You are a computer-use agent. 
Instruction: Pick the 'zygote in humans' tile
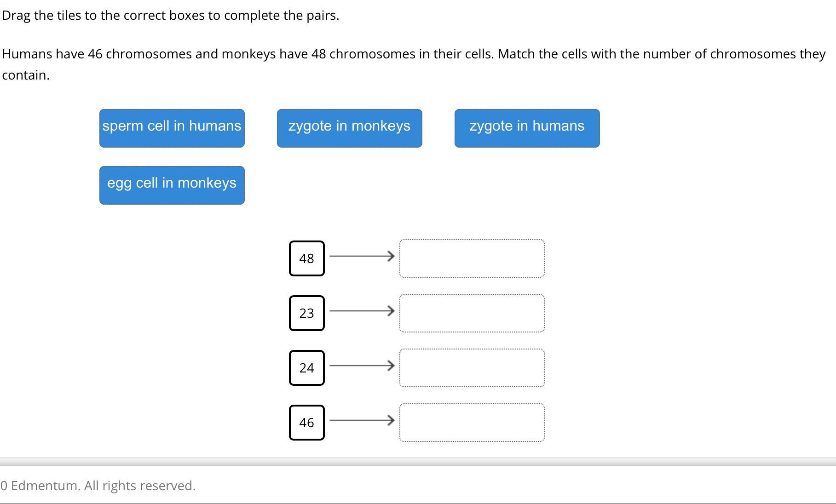[x=527, y=128]
